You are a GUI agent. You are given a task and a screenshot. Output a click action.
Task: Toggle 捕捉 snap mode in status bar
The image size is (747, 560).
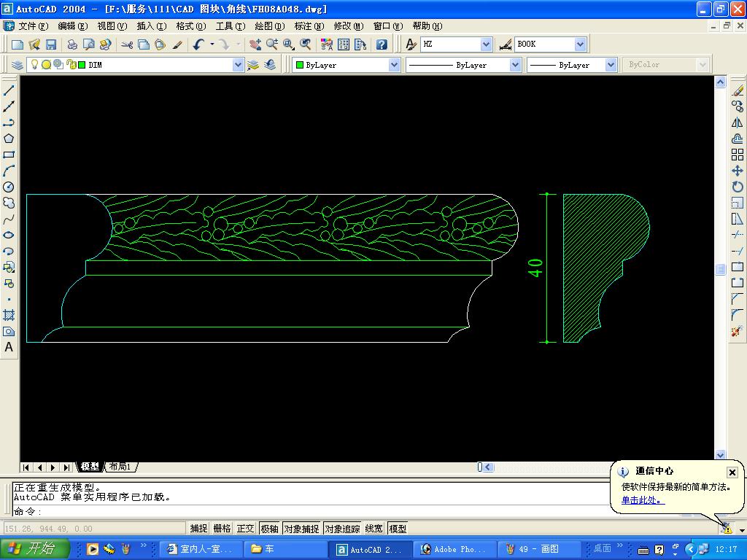coord(198,529)
